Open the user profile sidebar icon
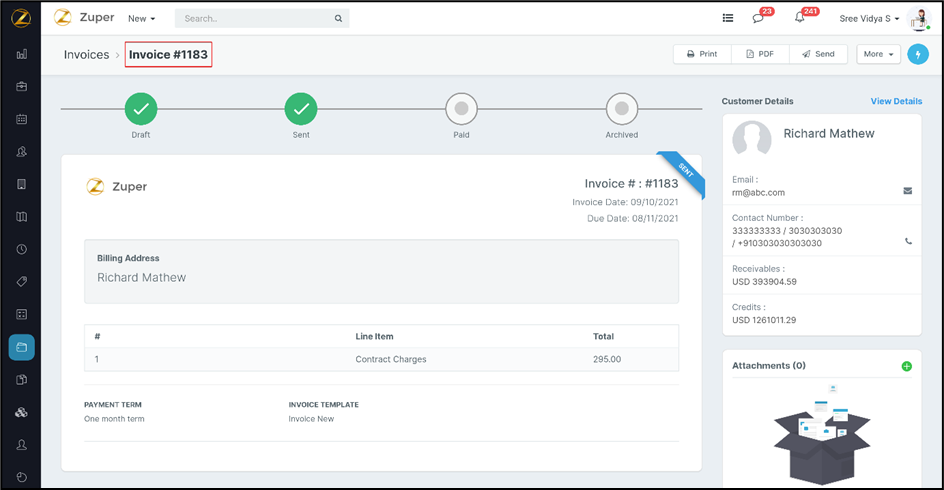This screenshot has width=944, height=490. point(22,445)
